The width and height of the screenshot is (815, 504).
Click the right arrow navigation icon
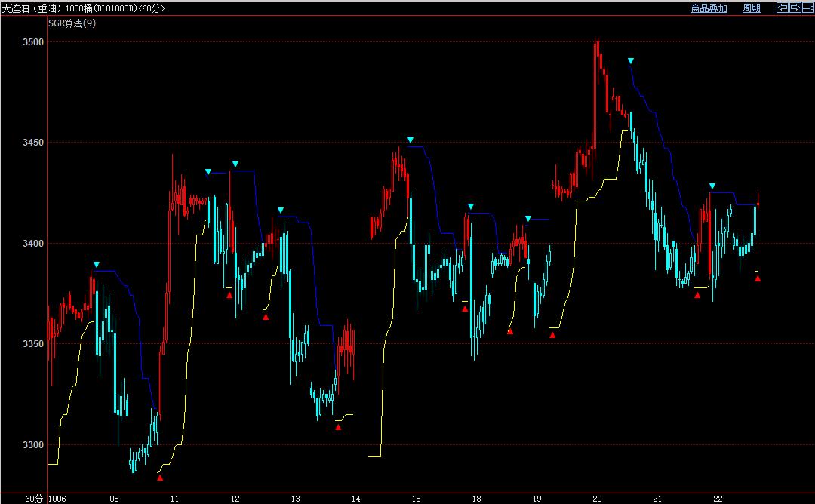pos(794,8)
